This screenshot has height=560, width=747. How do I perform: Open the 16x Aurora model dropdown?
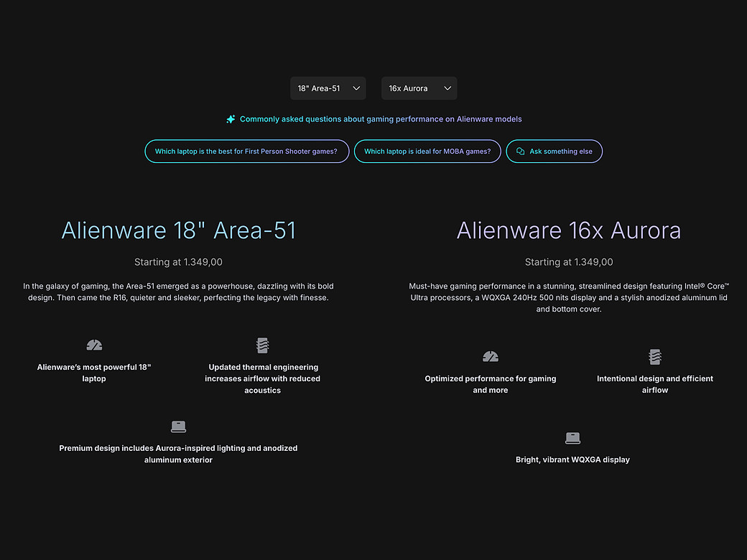(x=419, y=88)
